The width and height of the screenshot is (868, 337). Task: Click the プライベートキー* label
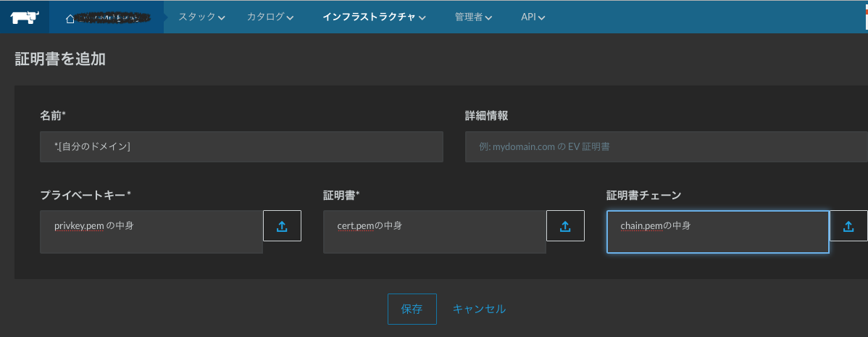coord(85,195)
